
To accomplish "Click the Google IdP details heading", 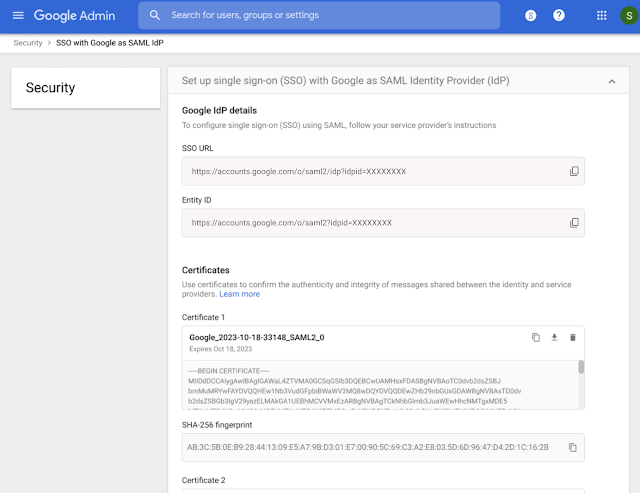I will (x=219, y=111).
